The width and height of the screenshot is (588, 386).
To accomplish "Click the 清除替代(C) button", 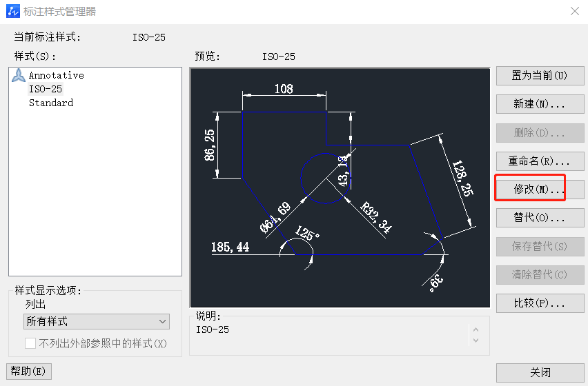I will point(540,275).
